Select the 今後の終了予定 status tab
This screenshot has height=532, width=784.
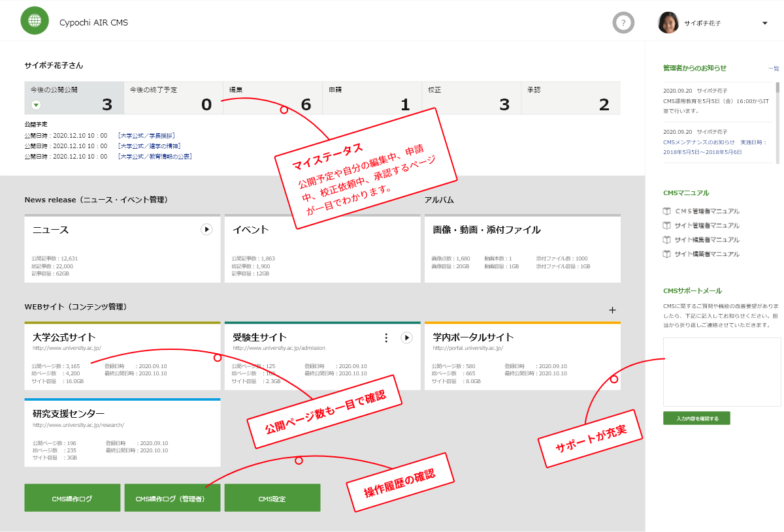click(x=173, y=98)
